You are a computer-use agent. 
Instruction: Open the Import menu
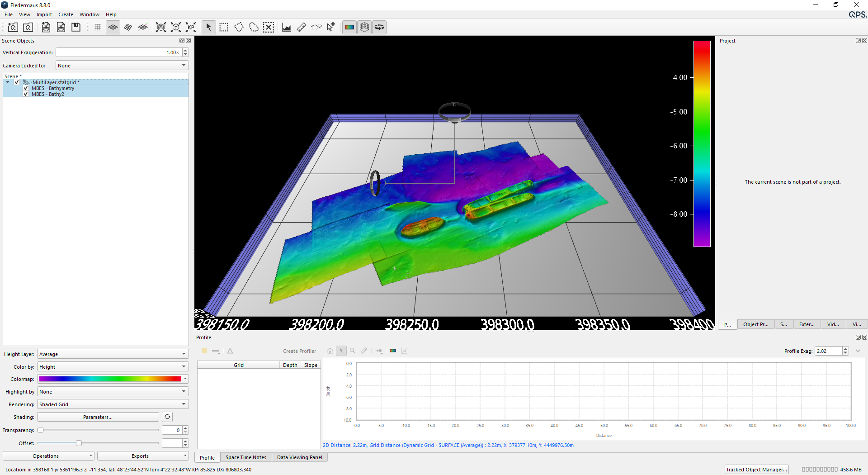click(x=44, y=14)
